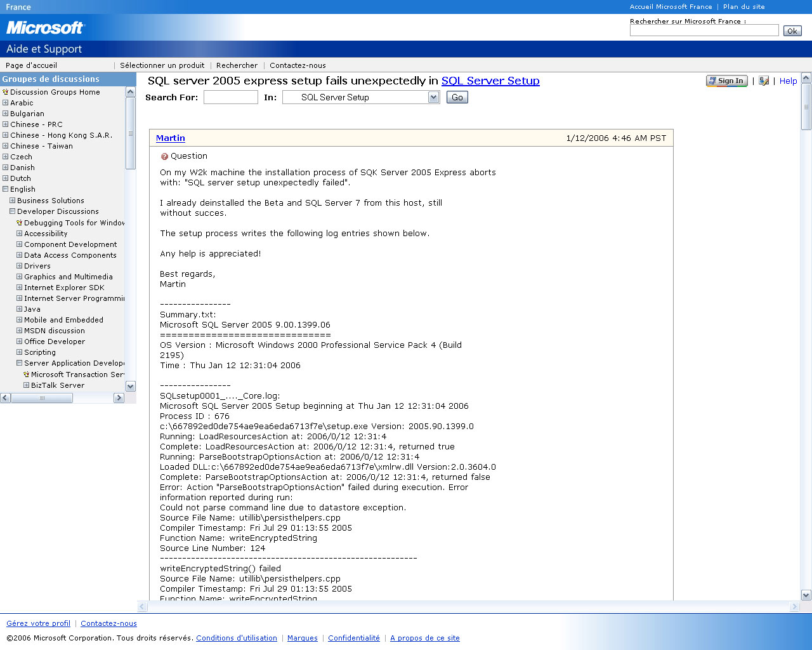Click the tree panel vertical scrollbar thumb
Image resolution: width=812 pixels, height=650 pixels.
131,133
